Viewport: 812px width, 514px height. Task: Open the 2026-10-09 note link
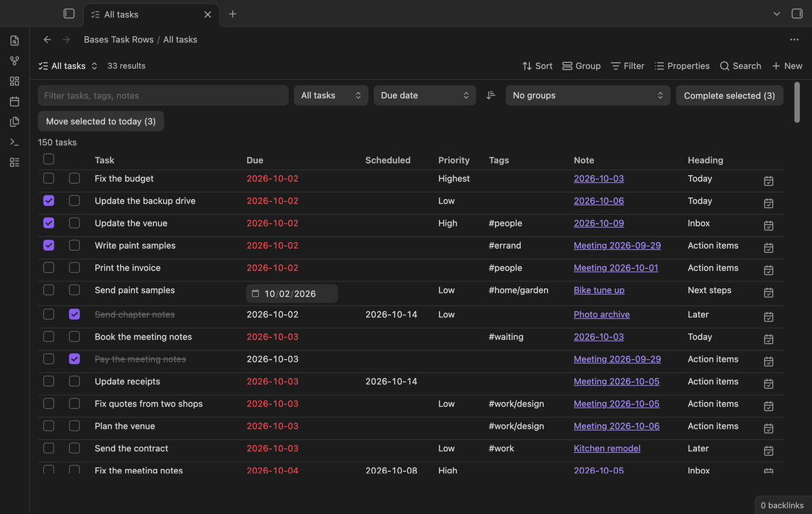pyautogui.click(x=599, y=223)
